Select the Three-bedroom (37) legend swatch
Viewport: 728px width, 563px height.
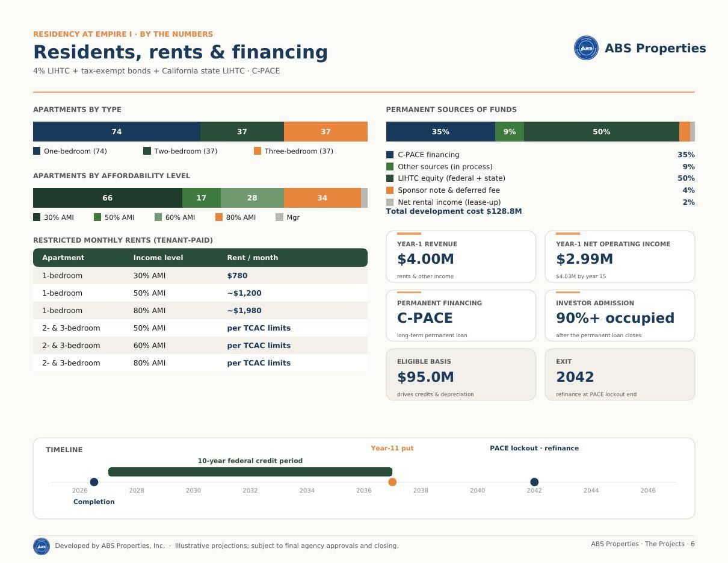click(258, 151)
